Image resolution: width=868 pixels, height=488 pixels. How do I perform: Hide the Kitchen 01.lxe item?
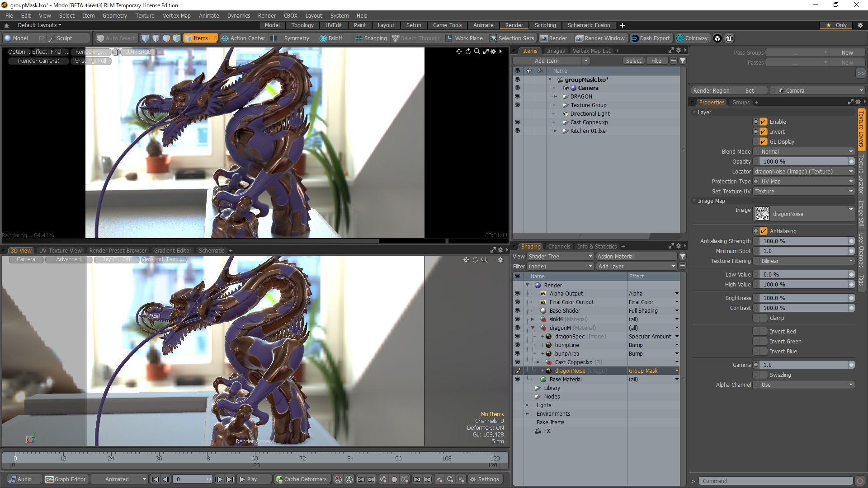click(517, 131)
